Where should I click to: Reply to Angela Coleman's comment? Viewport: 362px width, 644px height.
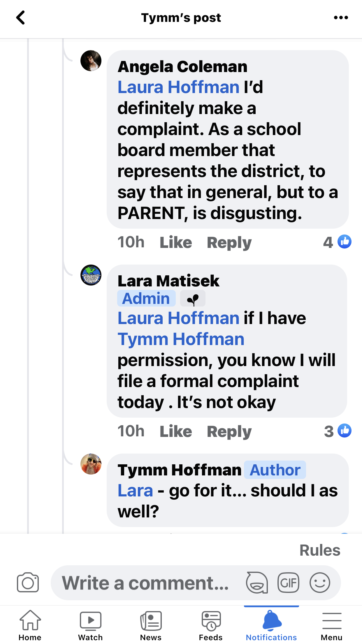click(229, 242)
